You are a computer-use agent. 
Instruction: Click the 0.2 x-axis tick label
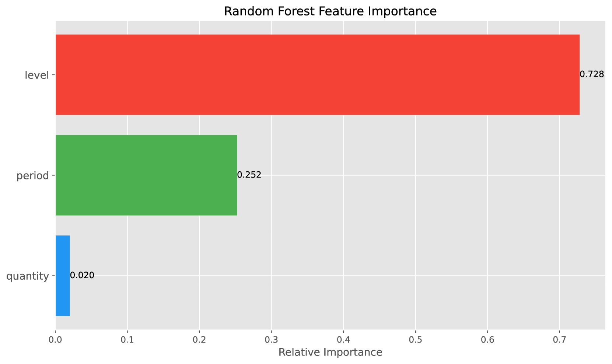click(199, 338)
